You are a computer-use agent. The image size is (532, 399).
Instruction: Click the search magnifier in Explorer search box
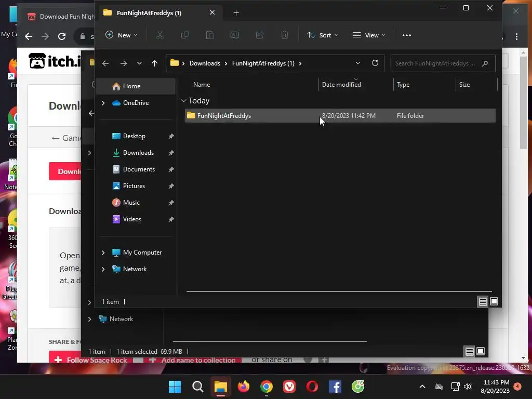485,63
